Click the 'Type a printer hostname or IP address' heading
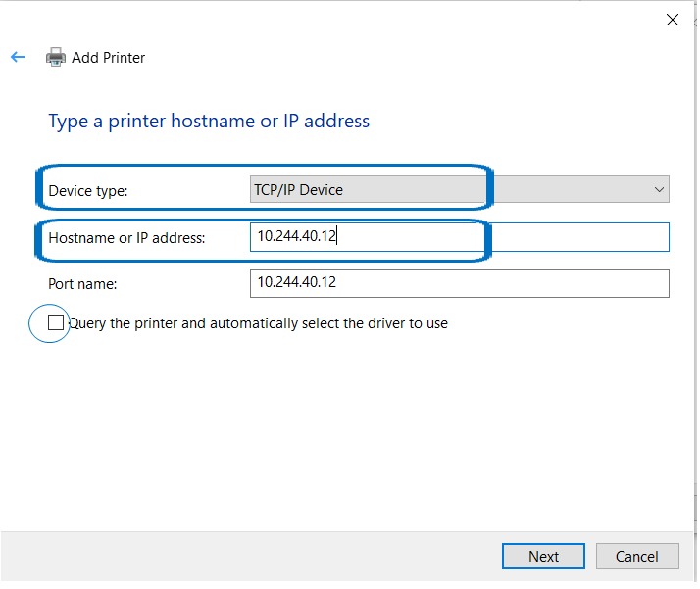 tap(209, 122)
